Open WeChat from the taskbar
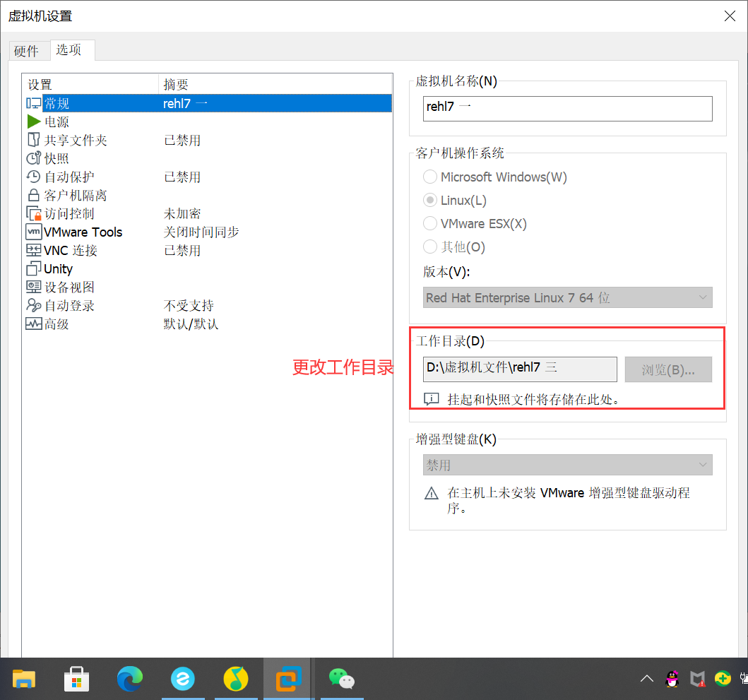This screenshot has width=748, height=700. point(342,679)
